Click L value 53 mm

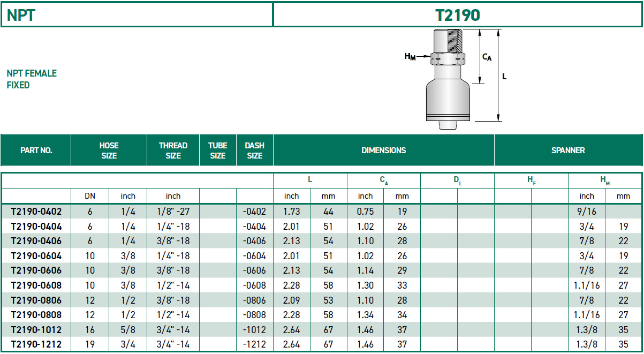[x=329, y=300]
